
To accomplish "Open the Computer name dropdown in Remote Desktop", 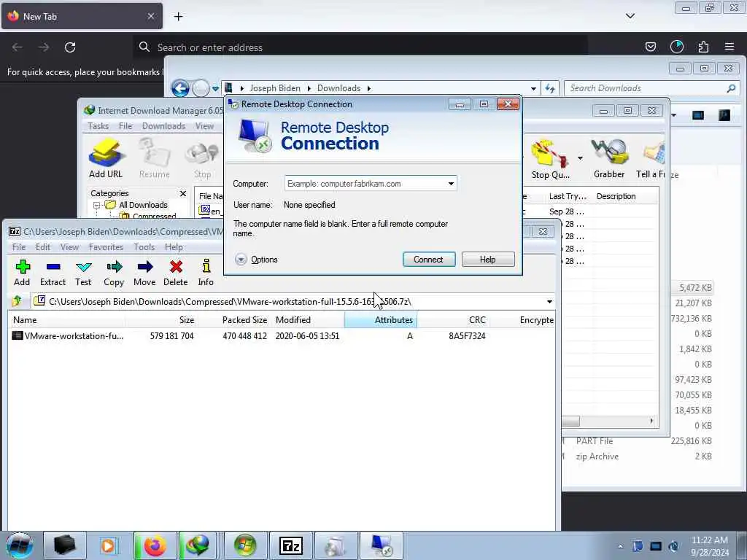I will click(451, 184).
